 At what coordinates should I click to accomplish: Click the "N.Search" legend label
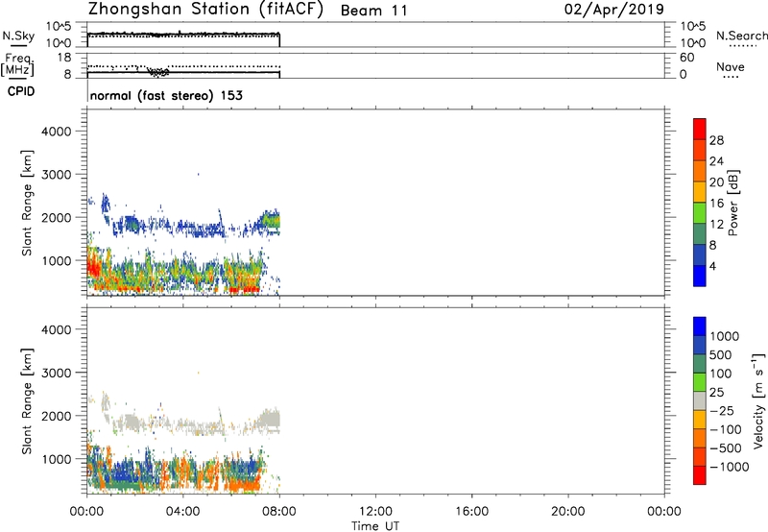click(x=742, y=36)
